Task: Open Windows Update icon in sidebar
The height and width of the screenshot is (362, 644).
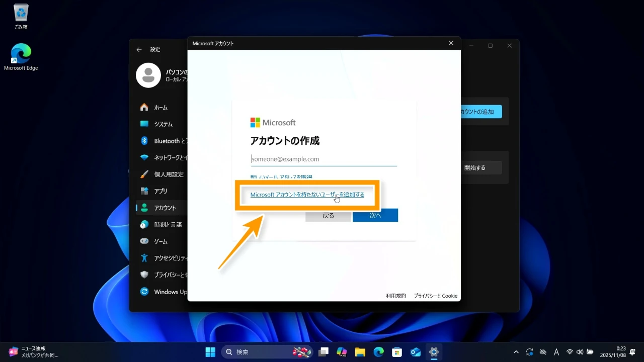Action: pyautogui.click(x=144, y=292)
